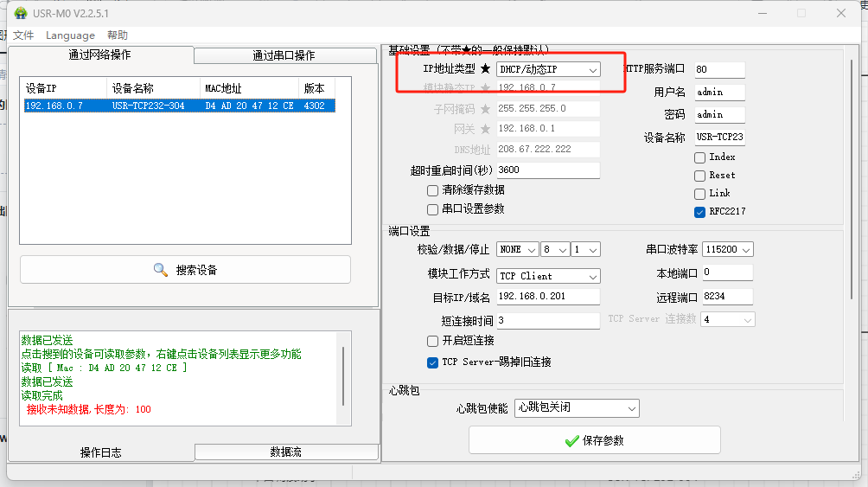Click the settings panel vertical scrollbar
The height and width of the screenshot is (487, 868).
852,180
